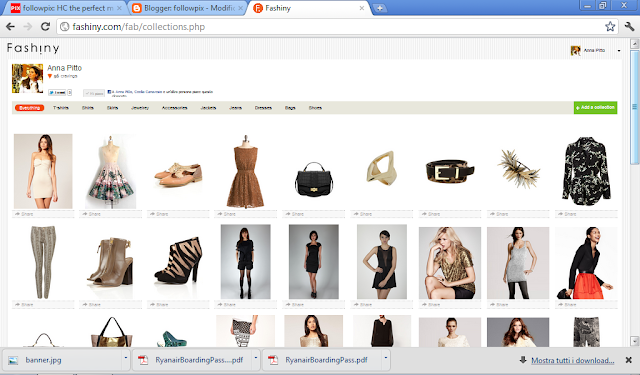Switch to the followpix HC browser tab
The image size is (640, 375).
point(65,8)
